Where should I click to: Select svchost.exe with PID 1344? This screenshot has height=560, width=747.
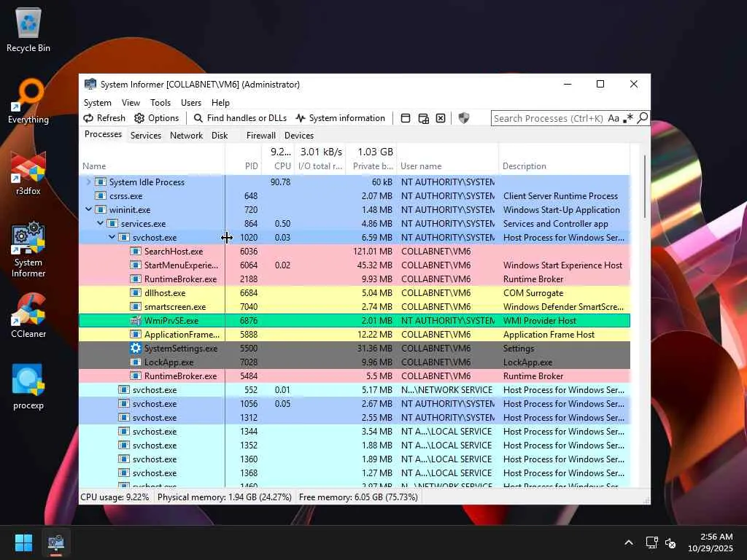point(355,431)
